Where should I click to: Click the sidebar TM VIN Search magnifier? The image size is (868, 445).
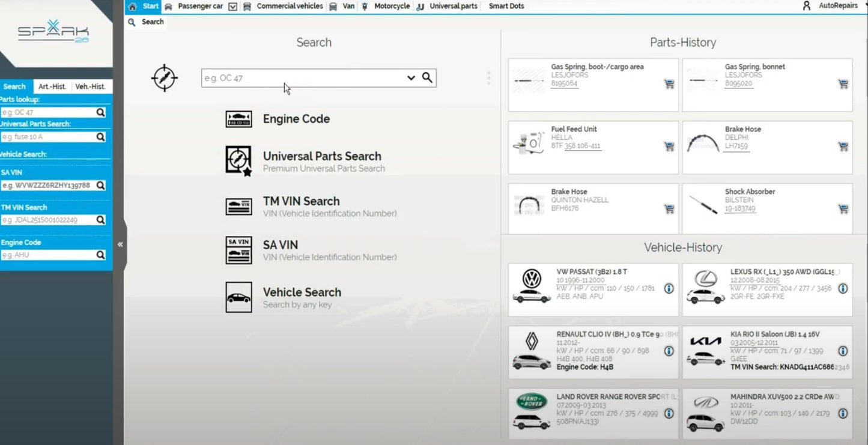pyautogui.click(x=100, y=220)
